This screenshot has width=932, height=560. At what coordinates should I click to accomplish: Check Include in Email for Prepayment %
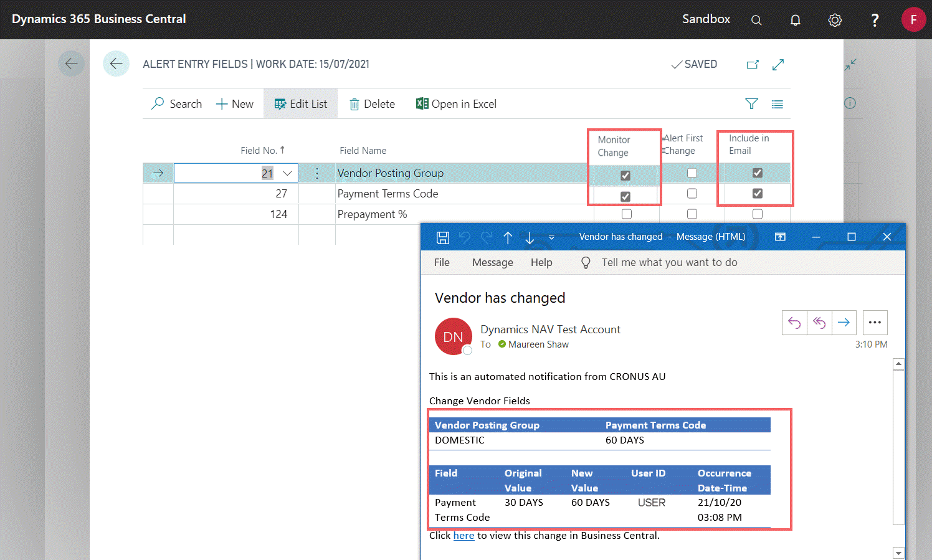[758, 214]
